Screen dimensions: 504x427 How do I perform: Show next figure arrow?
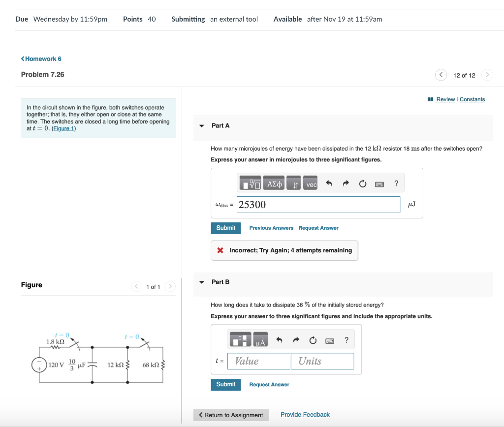pos(170,286)
